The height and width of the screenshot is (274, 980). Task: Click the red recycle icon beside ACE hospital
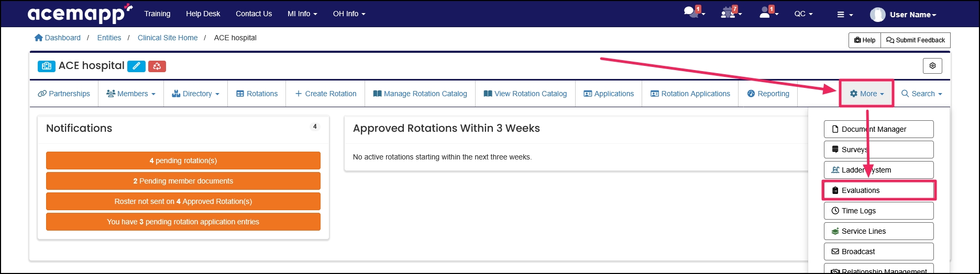tap(157, 66)
